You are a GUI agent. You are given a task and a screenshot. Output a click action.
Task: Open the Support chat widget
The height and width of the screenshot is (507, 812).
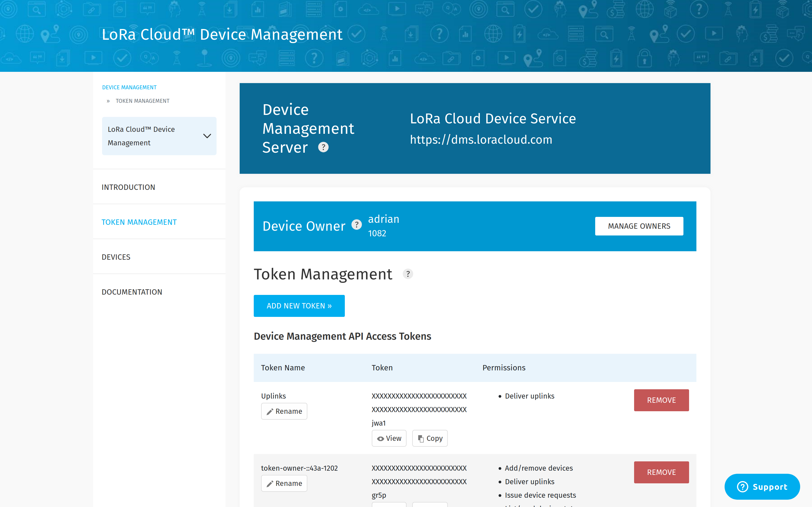(762, 486)
